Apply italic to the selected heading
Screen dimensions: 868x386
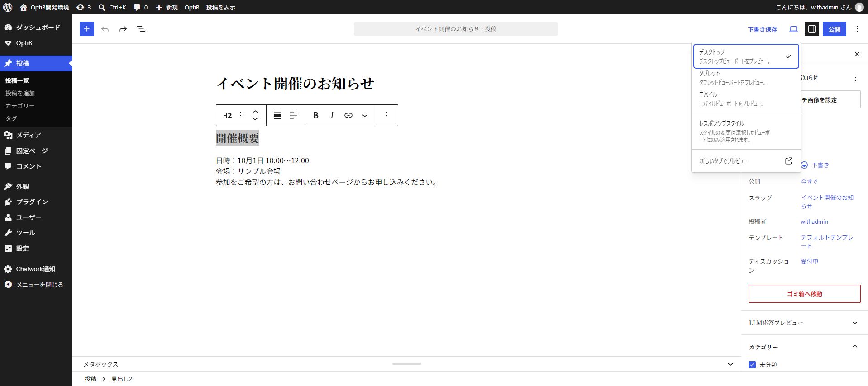pos(332,115)
